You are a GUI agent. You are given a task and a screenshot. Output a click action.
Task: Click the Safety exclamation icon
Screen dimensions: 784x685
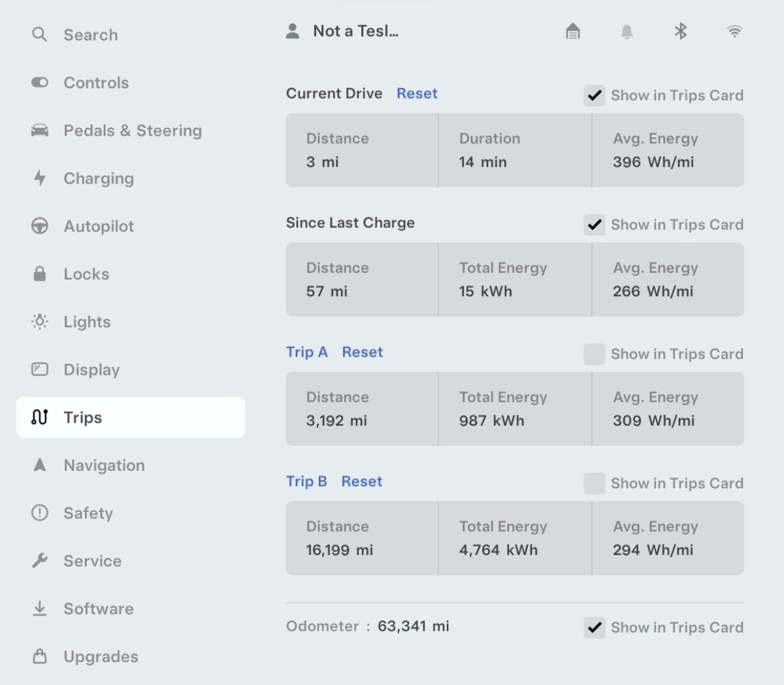click(x=40, y=513)
